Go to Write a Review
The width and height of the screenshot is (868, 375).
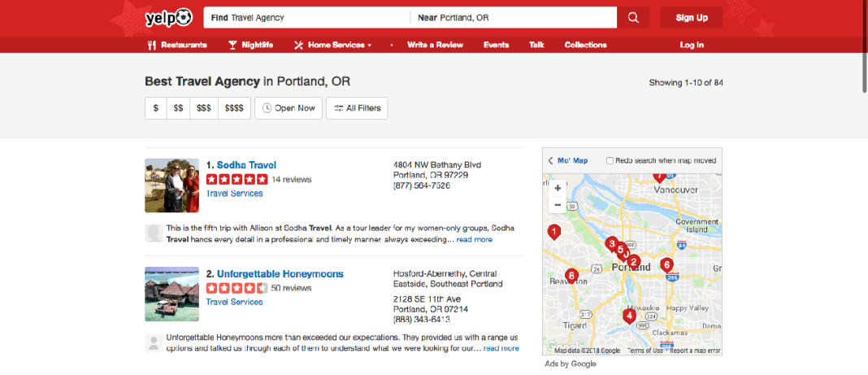[x=435, y=45]
